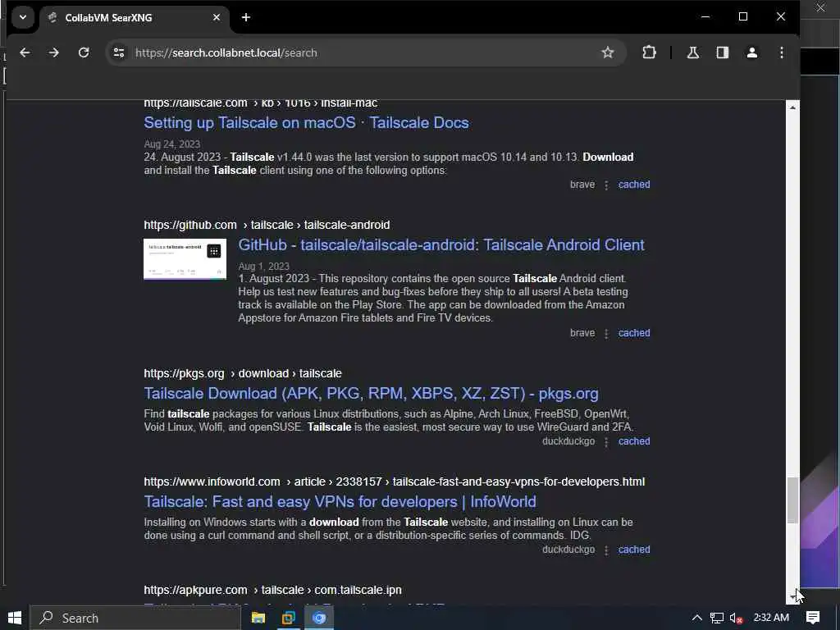The width and height of the screenshot is (840, 630).
Task: Maximize the Chrome window
Action: point(743,17)
